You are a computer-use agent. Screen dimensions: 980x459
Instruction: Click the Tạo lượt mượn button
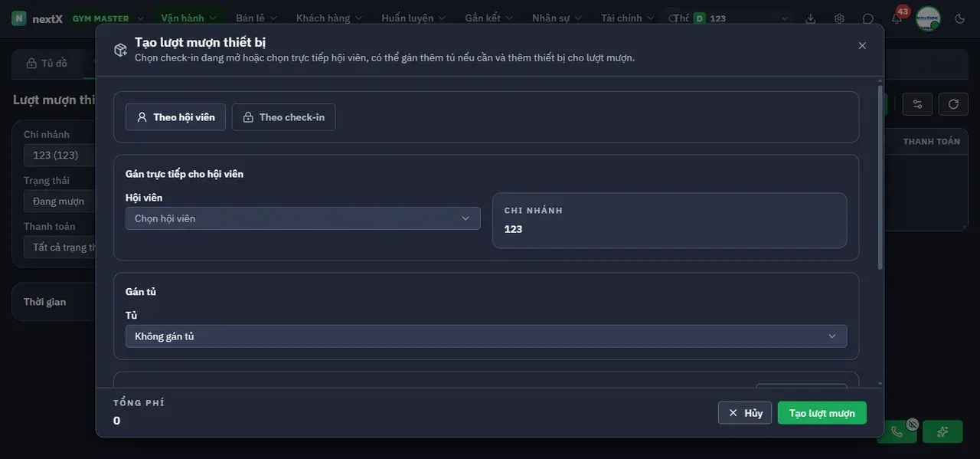(x=822, y=413)
